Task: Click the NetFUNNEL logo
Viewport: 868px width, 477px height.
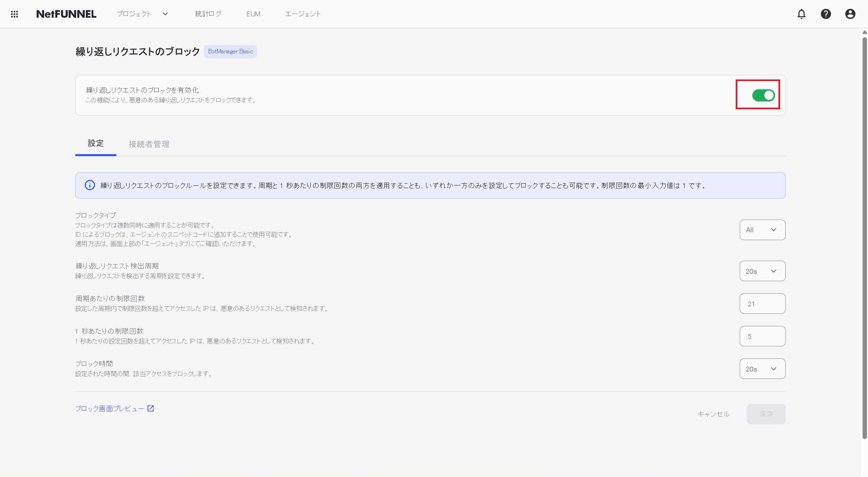Action: [66, 14]
